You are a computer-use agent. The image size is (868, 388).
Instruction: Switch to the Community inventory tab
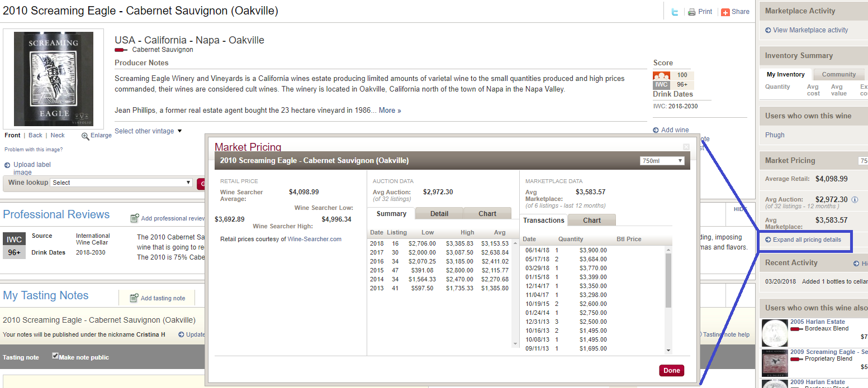[839, 74]
